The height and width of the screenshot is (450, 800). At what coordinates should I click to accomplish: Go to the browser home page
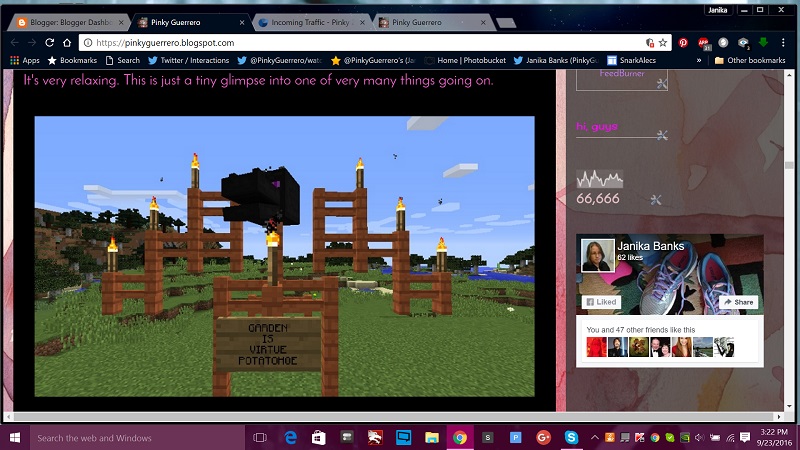click(x=67, y=43)
